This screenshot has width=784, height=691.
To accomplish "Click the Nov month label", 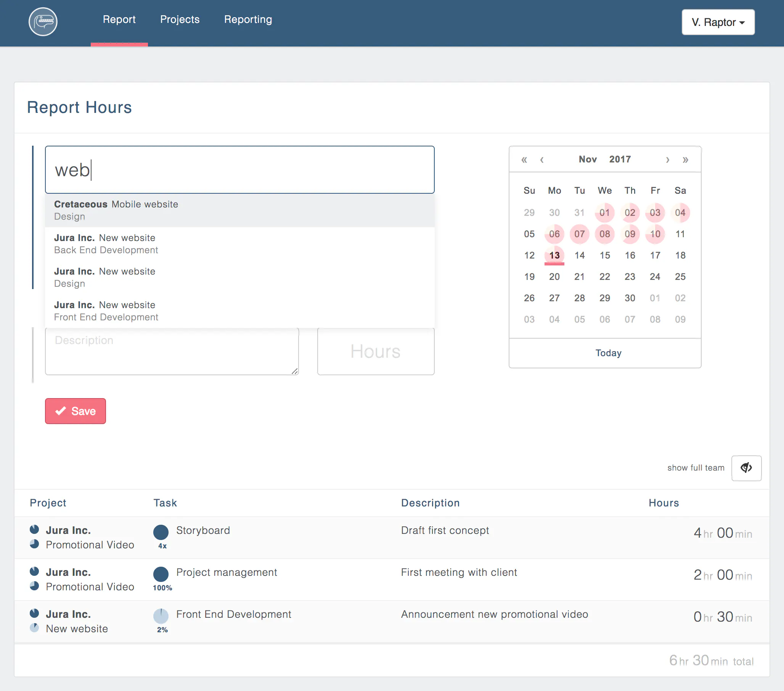I will 588,159.
